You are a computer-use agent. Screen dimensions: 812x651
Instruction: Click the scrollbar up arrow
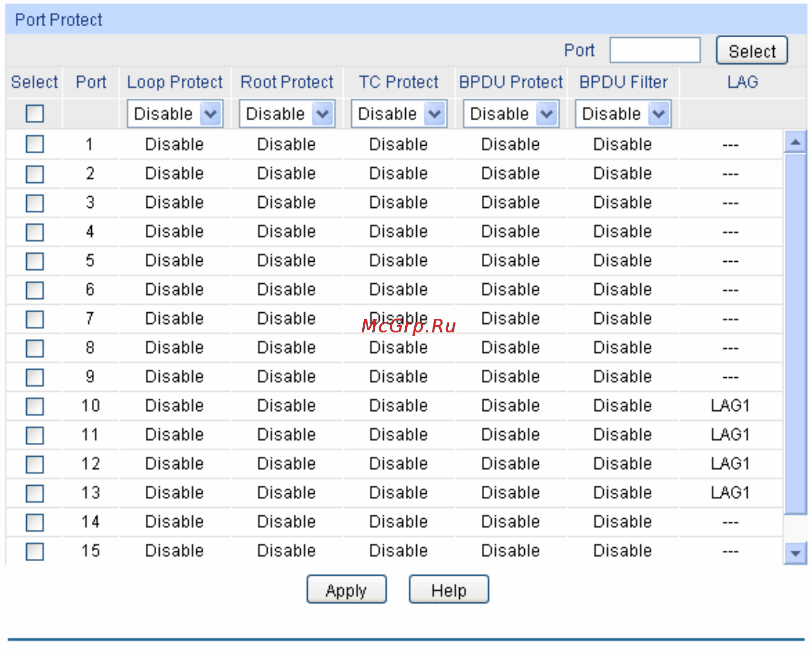(x=796, y=142)
